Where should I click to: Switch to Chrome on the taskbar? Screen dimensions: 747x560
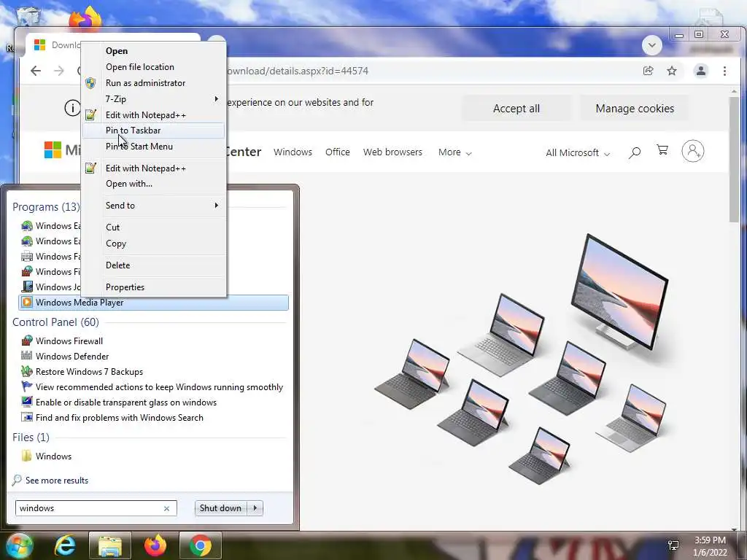coord(201,545)
